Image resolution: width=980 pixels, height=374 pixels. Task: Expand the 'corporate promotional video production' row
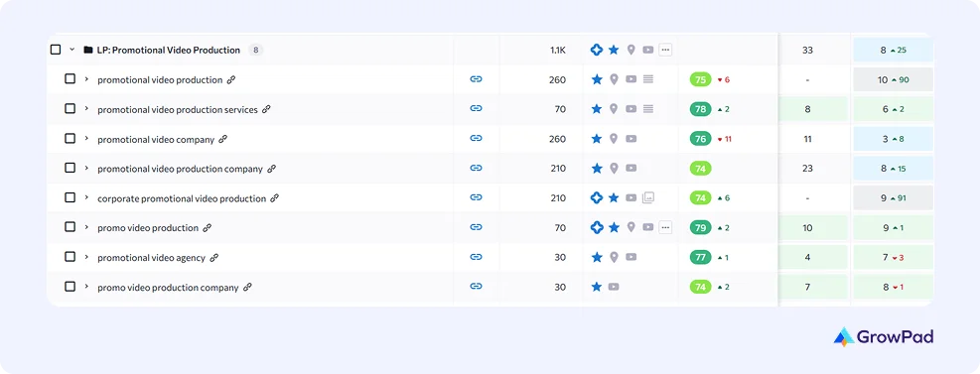[x=86, y=198]
